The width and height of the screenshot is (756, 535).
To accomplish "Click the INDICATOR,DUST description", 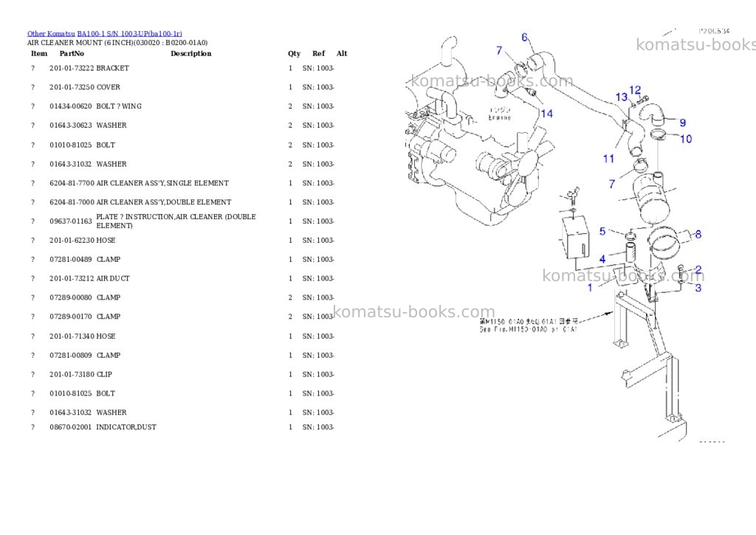I will pos(126,427).
